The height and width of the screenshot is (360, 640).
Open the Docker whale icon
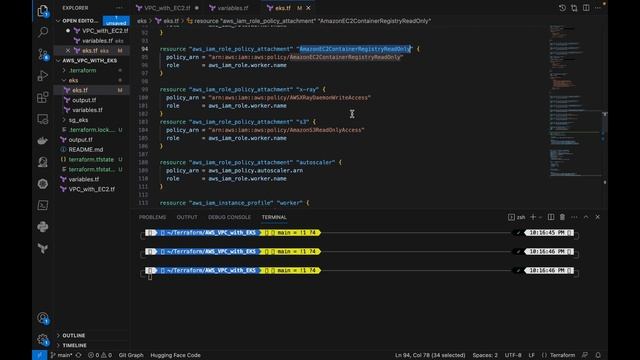[42, 140]
